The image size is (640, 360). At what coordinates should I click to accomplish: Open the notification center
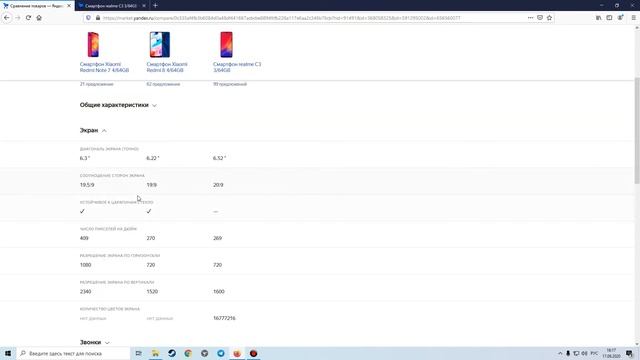[x=629, y=353]
